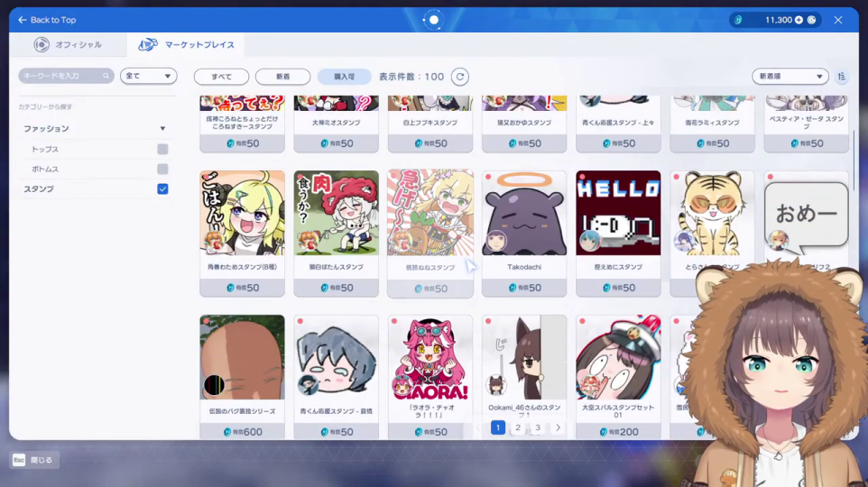Click creator avatar on 青くん応援スタンプ - 哀情 card

point(308,384)
